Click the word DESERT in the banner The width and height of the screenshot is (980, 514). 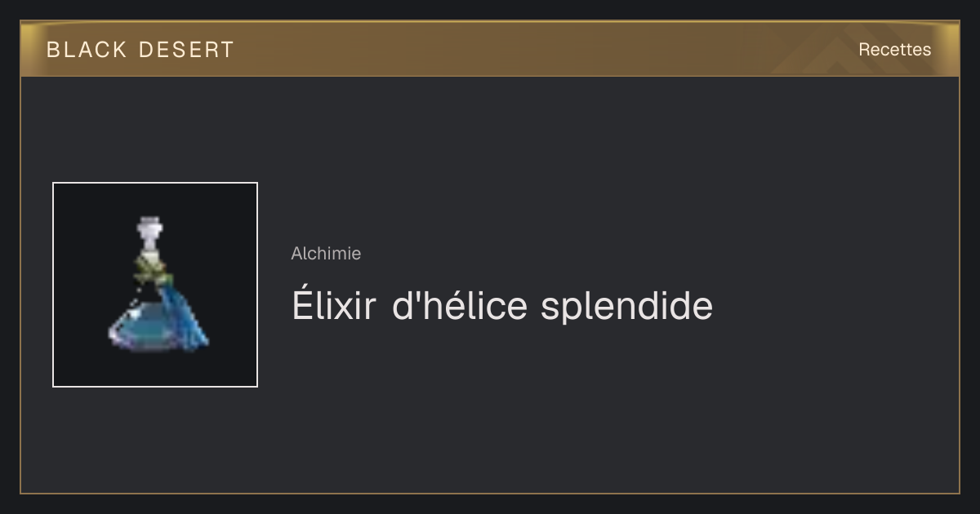point(186,50)
